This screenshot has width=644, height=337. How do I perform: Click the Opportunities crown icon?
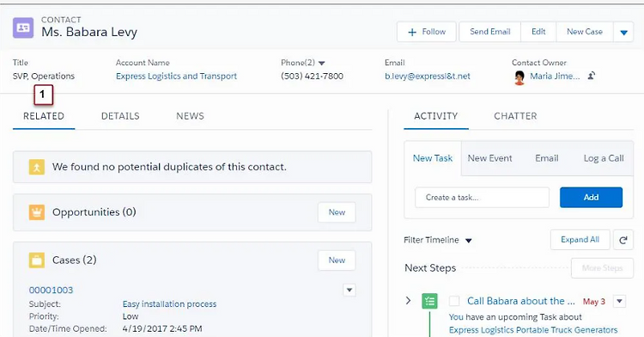pyautogui.click(x=37, y=212)
